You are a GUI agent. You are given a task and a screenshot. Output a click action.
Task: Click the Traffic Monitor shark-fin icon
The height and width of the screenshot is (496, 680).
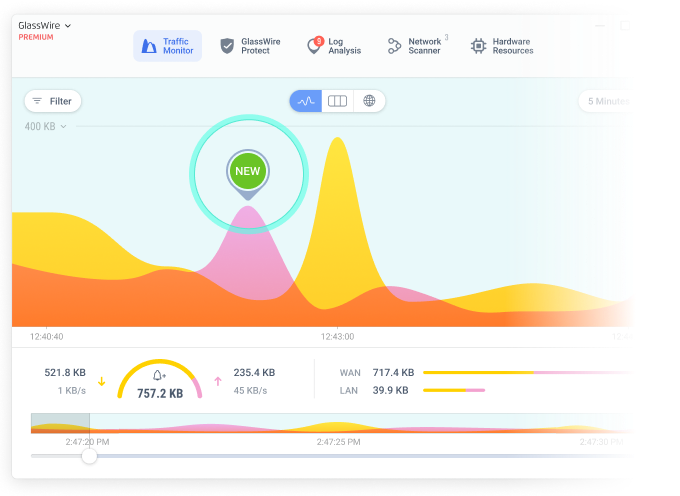click(x=149, y=46)
